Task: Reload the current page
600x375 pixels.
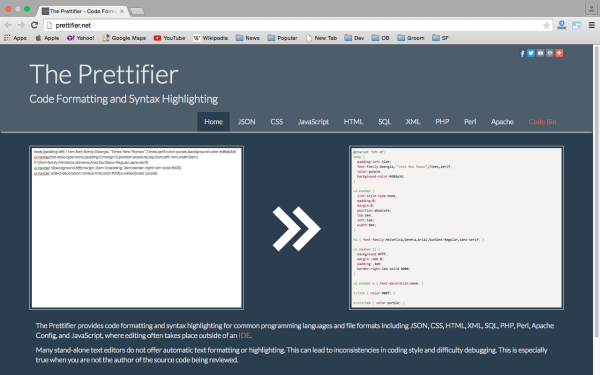Action: tap(34, 25)
